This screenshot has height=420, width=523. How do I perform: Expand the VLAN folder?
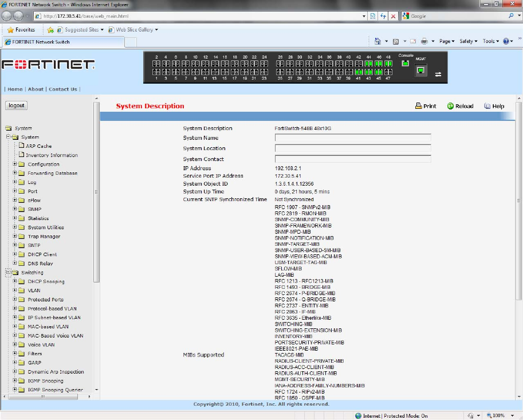[15, 291]
